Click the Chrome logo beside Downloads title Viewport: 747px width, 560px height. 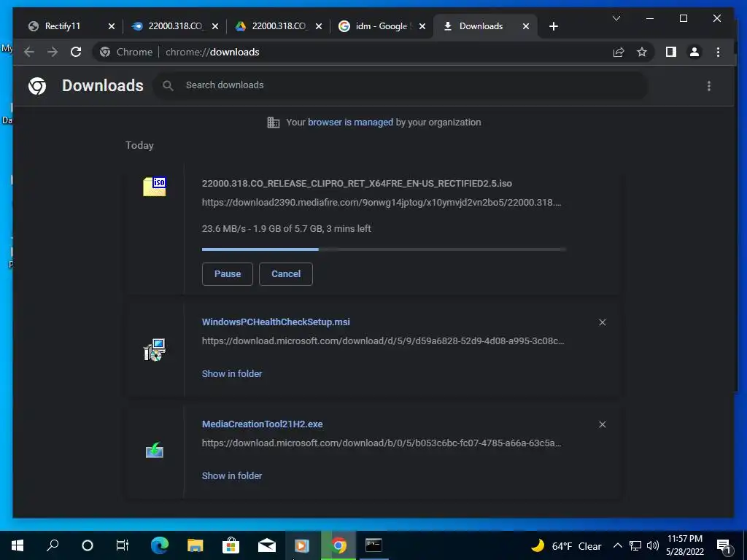pos(37,86)
